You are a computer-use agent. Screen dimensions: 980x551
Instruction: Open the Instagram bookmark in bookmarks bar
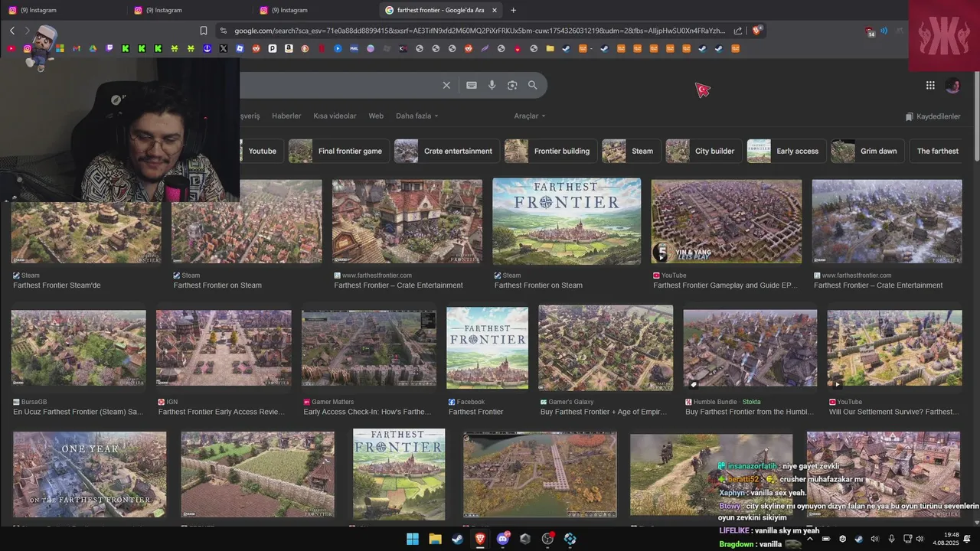(x=28, y=48)
